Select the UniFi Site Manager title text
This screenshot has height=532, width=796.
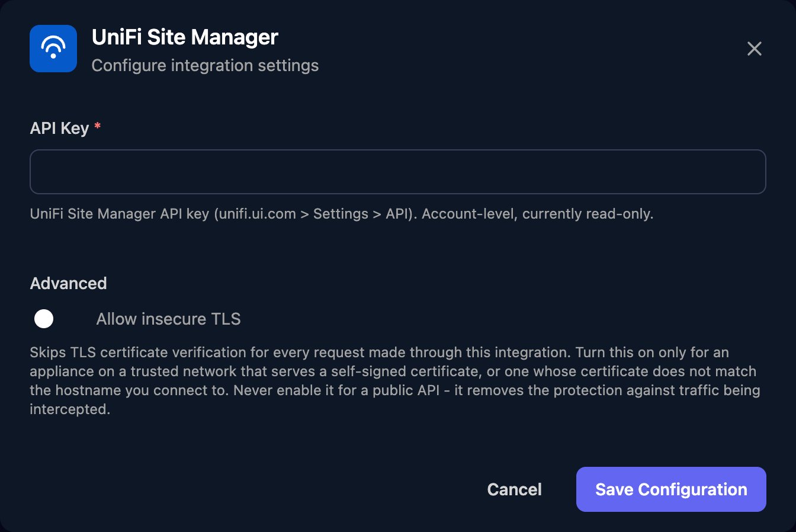pos(185,37)
